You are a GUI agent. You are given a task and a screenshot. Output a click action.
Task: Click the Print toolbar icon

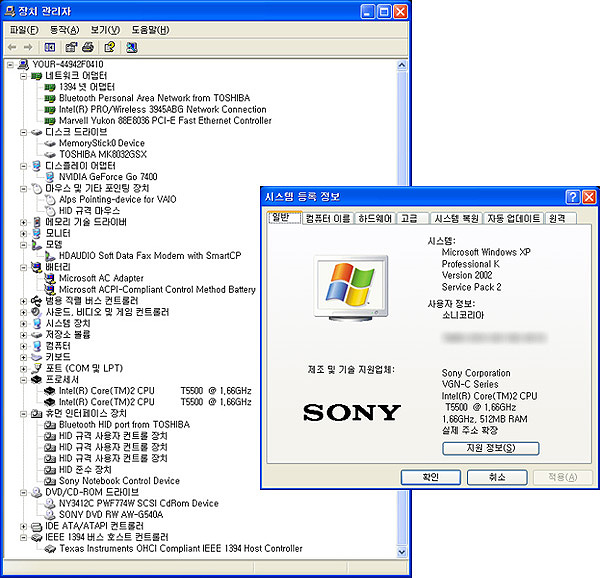[88, 47]
